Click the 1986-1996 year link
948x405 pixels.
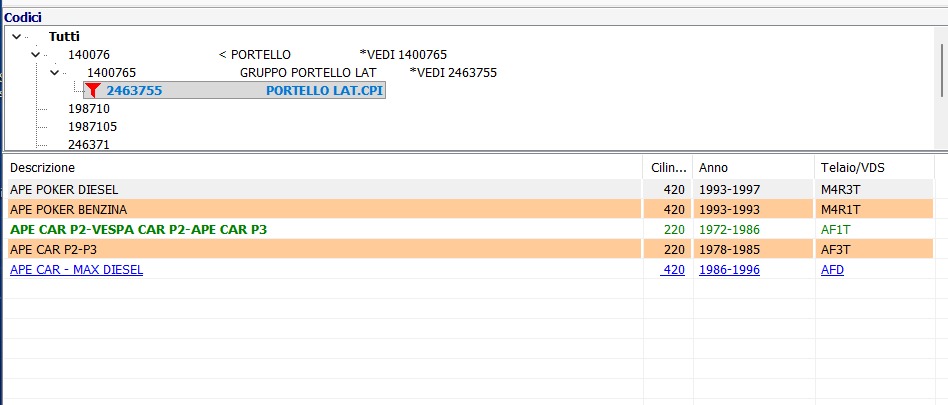(729, 270)
